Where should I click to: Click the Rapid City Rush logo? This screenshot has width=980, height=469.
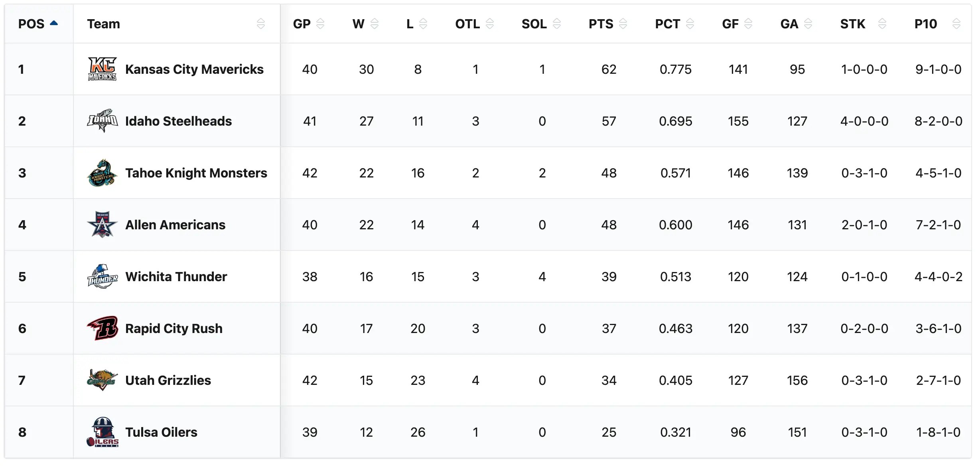102,328
